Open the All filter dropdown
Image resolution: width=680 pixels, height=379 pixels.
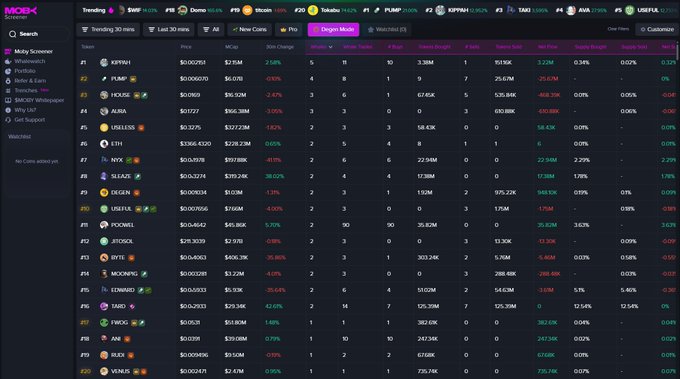[211, 29]
